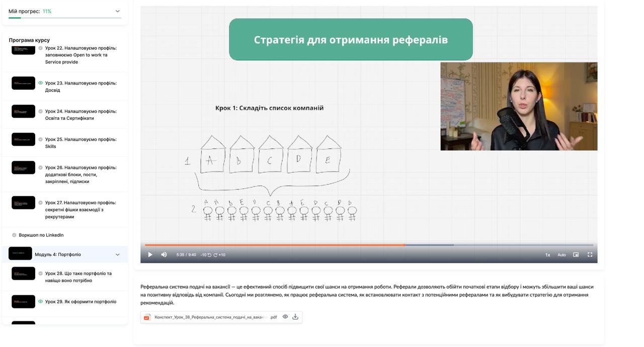
Task: Click the course progress bar
Action: [x=65, y=18]
